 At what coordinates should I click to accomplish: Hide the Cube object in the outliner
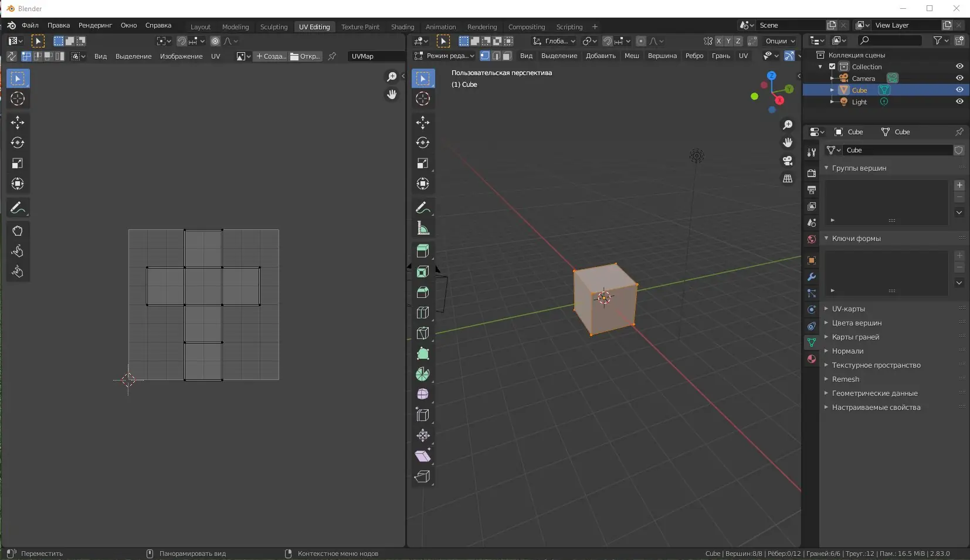pyautogui.click(x=960, y=90)
